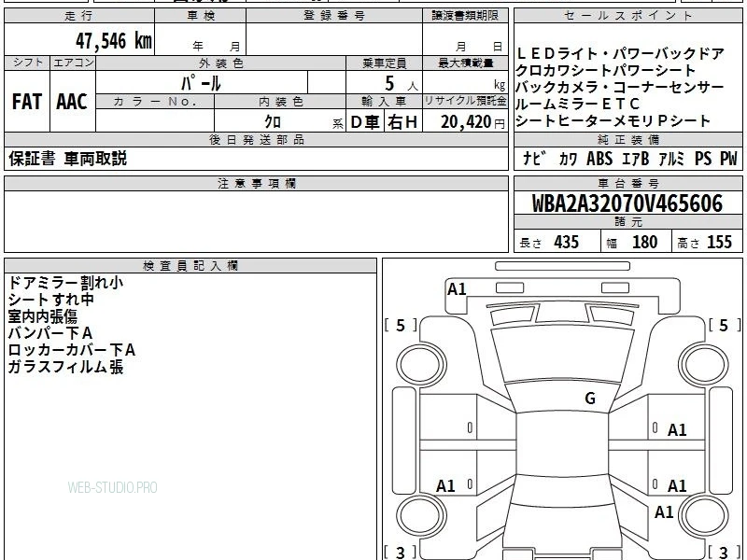The image size is (747, 560).
Task: Select inspector note バンパー下A
Action: 50,333
